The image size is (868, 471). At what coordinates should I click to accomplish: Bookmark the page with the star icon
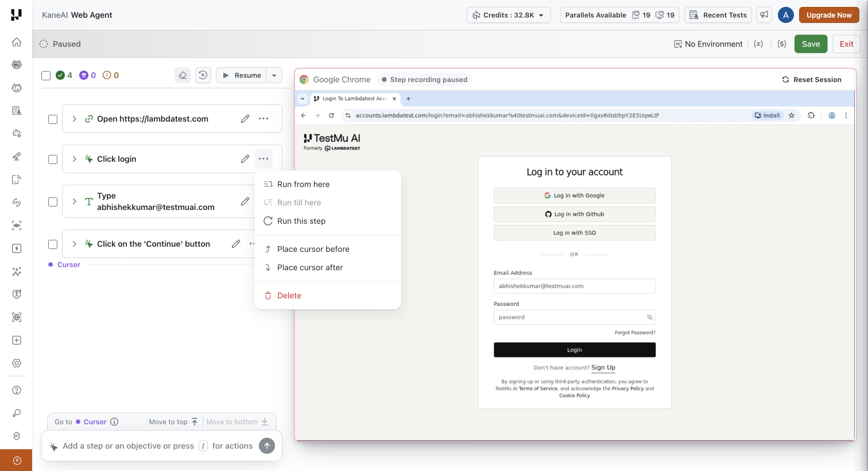coord(792,115)
